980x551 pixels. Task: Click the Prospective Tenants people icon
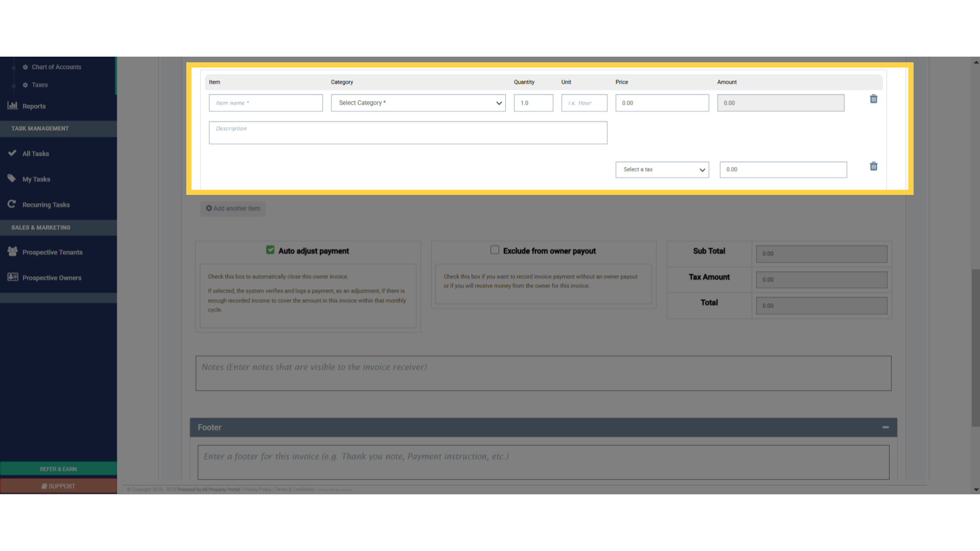pos(12,252)
